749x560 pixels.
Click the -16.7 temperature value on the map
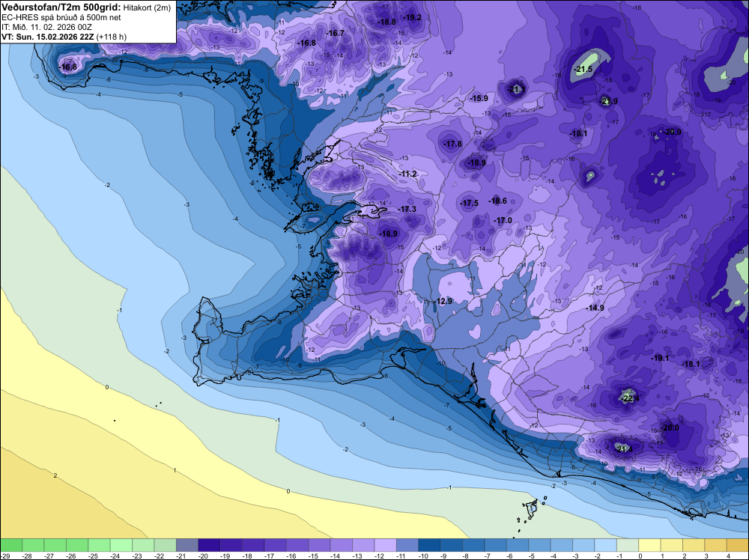(334, 34)
